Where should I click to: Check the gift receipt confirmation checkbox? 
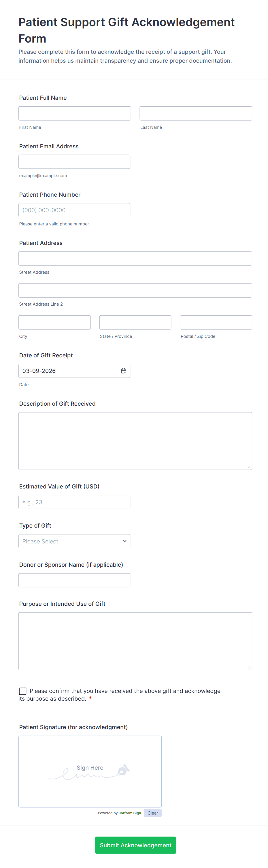(x=22, y=691)
